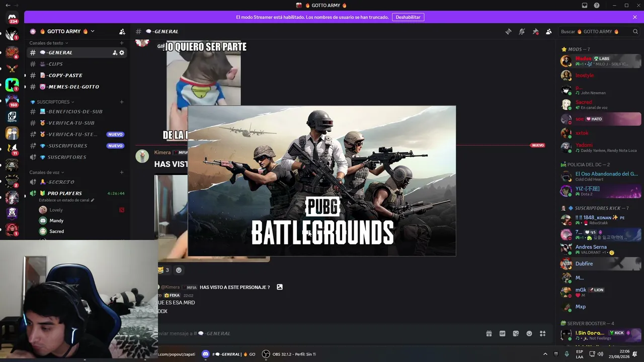644x362 pixels.
Task: Open Threads icon in channel header
Action: pyautogui.click(x=508, y=32)
